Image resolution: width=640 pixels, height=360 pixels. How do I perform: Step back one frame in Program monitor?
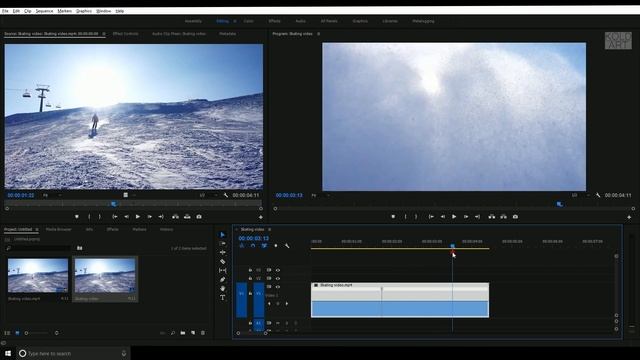pos(442,217)
